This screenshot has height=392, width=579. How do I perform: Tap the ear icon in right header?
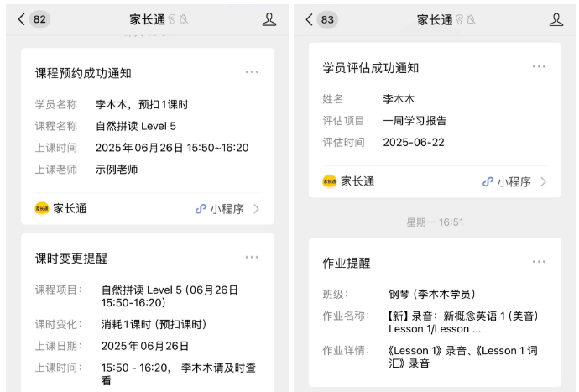[459, 19]
